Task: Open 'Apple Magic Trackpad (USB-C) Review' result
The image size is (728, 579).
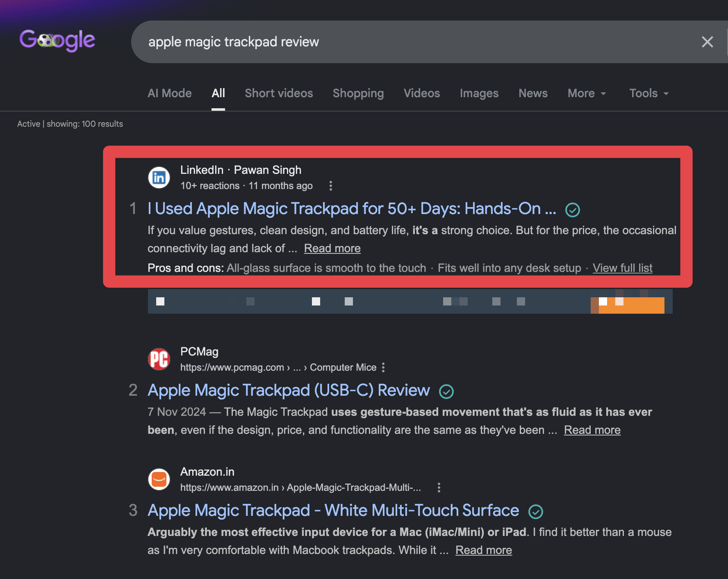Action: [289, 390]
